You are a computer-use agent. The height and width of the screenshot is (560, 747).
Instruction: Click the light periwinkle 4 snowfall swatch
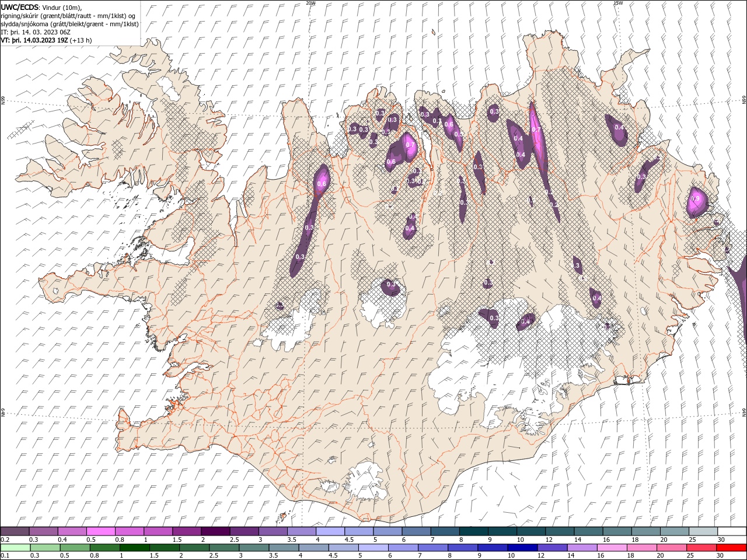coord(330,531)
